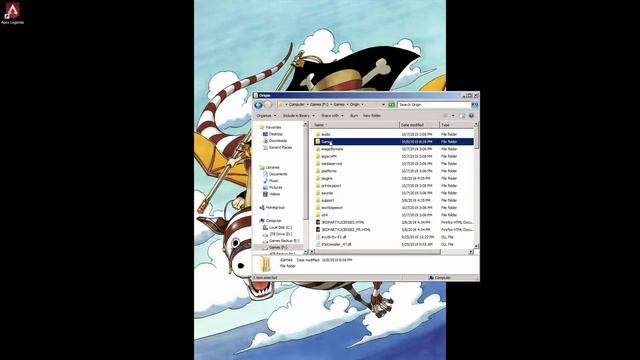The width and height of the screenshot is (640, 360).
Task: Sort by the Date modified column header
Action: click(x=419, y=125)
